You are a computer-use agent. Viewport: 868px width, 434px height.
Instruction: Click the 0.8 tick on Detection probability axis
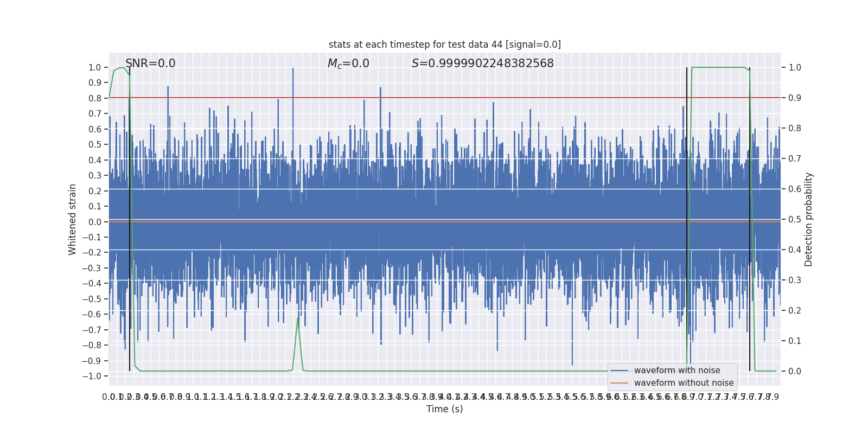[795, 128]
